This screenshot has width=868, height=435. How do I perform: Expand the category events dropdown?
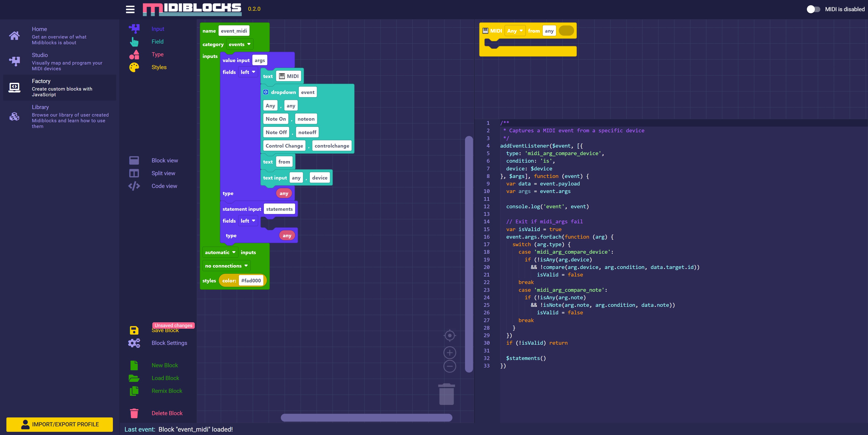(239, 44)
